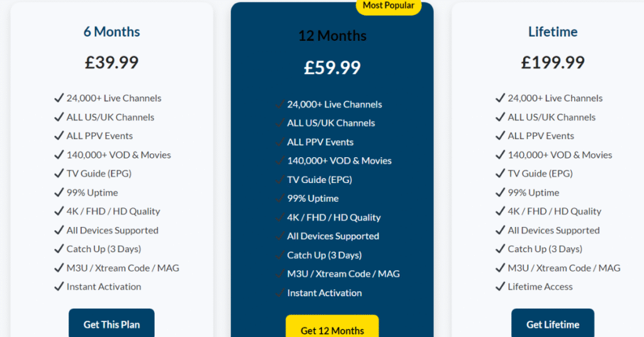Image resolution: width=644 pixels, height=337 pixels.
Task: Click checkmark next to Lifetime TV Guide (EPG)
Action: [x=500, y=174]
